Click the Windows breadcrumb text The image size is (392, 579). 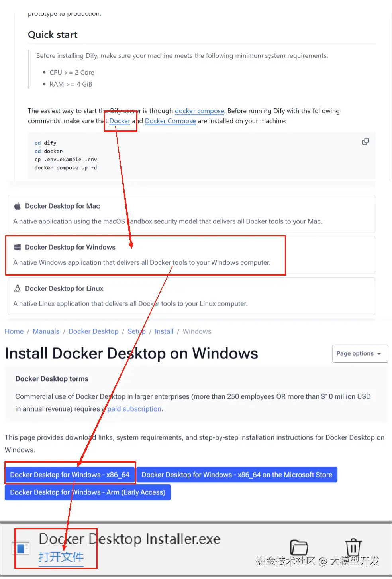coord(197,331)
